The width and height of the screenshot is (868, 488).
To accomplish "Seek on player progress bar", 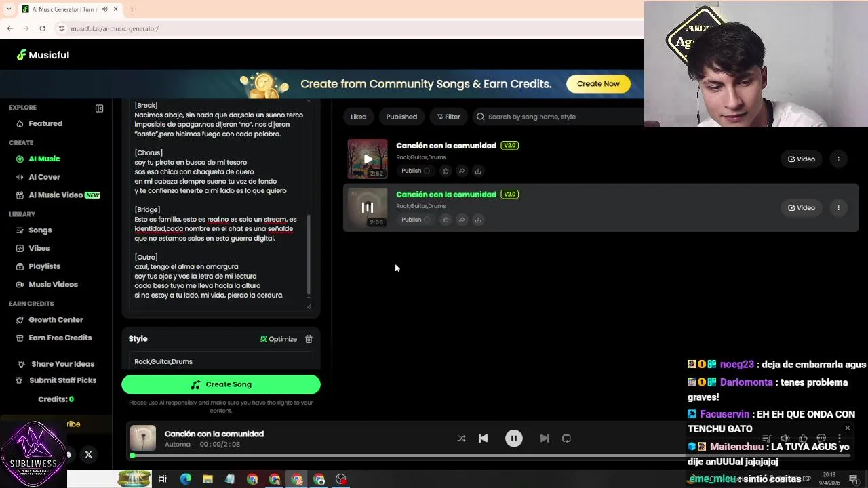I will tap(491, 455).
